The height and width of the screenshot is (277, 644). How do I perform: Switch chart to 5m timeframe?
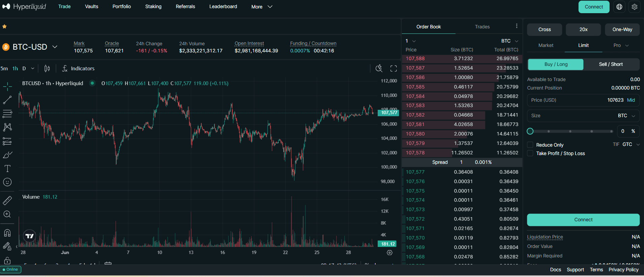4,69
